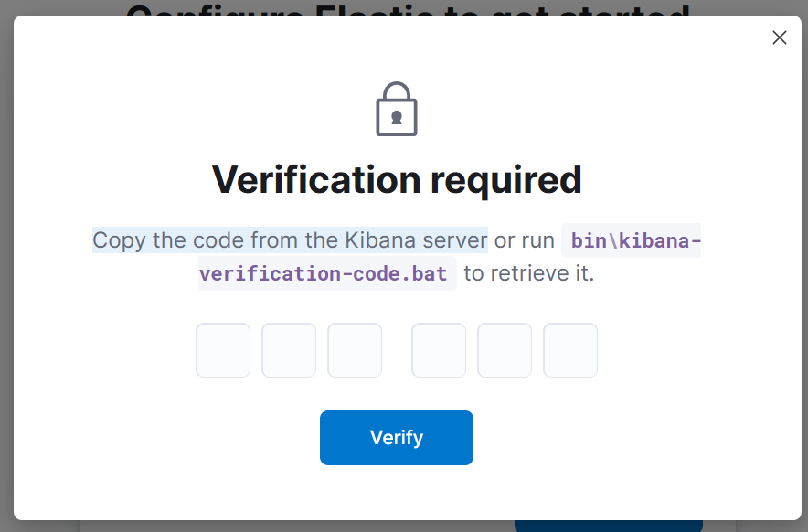This screenshot has height=532, width=808.
Task: Focus the first verification code digit field
Action: coord(223,350)
